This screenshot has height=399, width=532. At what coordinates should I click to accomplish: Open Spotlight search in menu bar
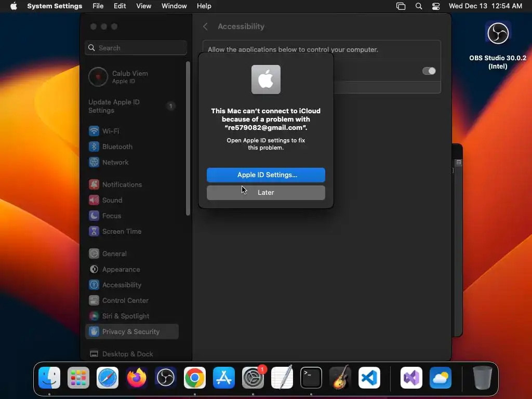click(x=419, y=6)
